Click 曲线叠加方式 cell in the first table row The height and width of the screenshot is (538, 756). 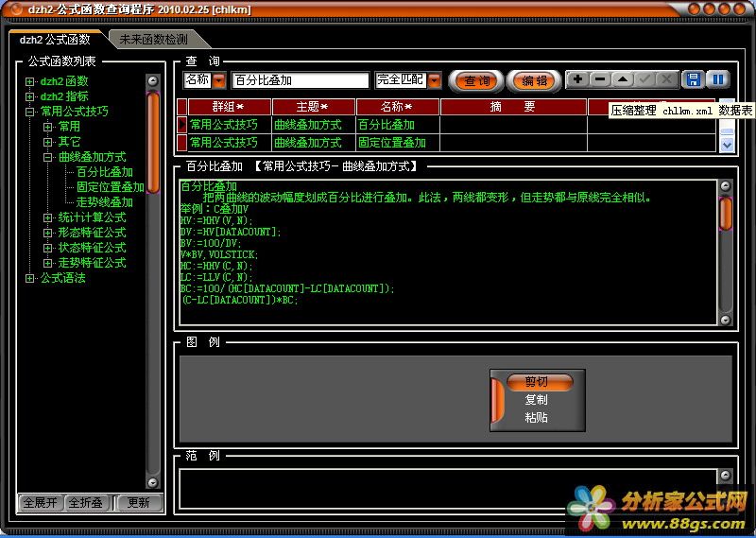(x=314, y=125)
